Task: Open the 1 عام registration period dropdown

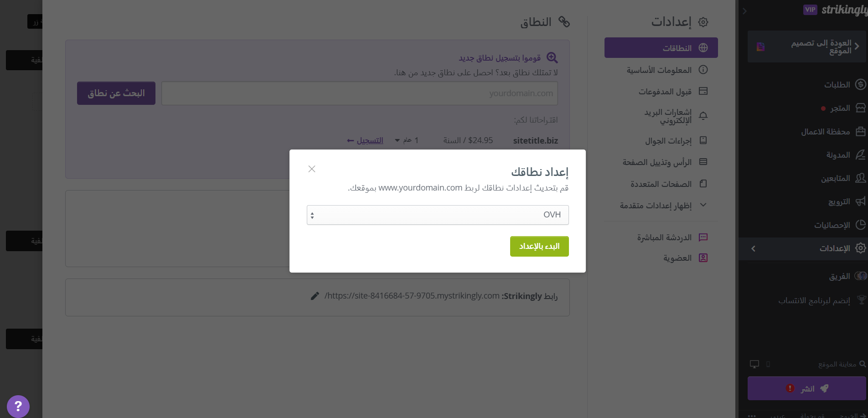Action: tap(407, 140)
